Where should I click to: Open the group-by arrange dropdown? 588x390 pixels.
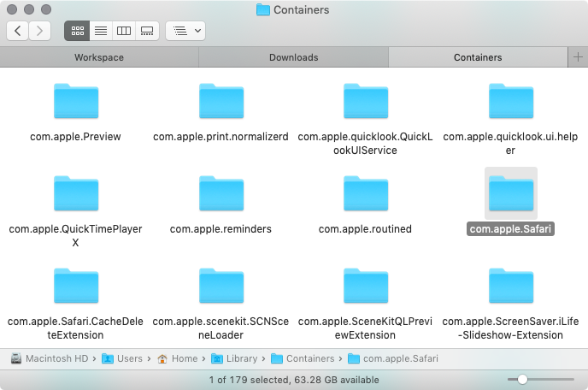(x=185, y=31)
